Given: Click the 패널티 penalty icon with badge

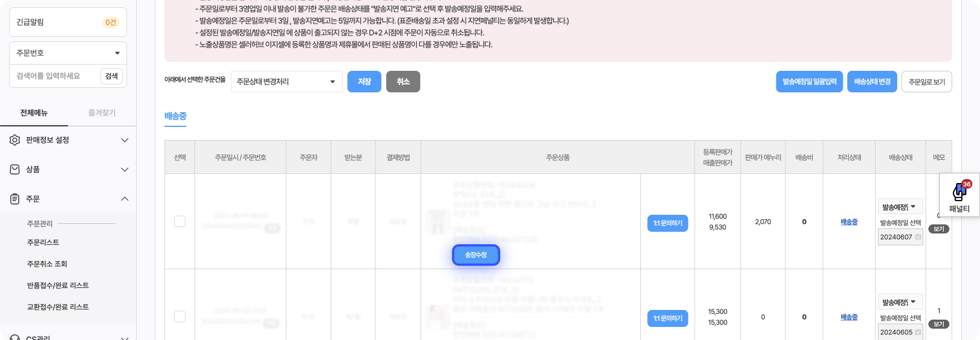Looking at the screenshot, I should point(960,192).
